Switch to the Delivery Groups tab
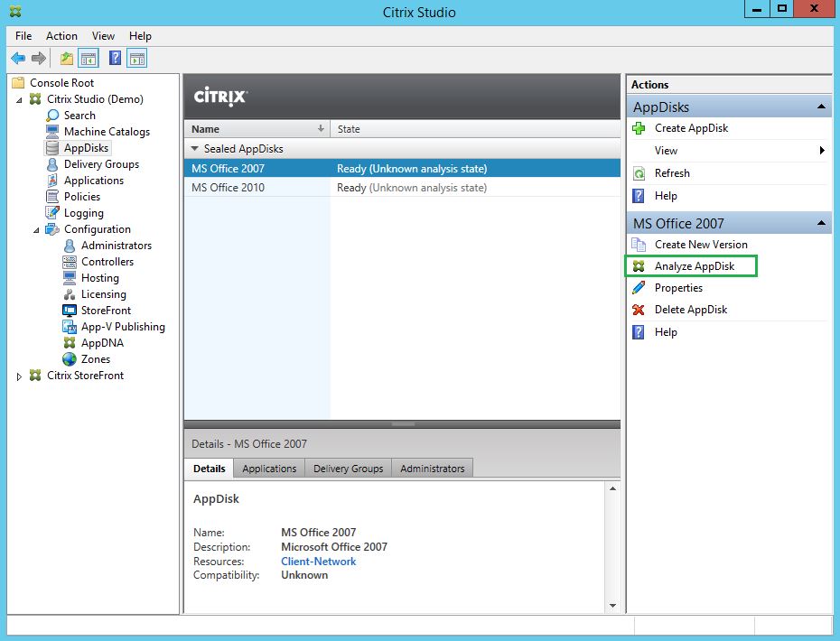 [348, 469]
